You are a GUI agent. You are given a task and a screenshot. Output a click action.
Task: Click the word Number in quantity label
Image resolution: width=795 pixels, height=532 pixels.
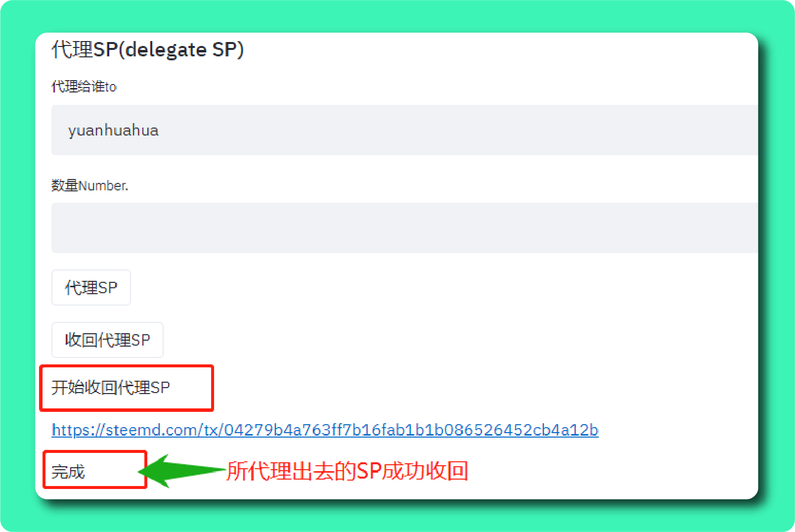coord(102,185)
